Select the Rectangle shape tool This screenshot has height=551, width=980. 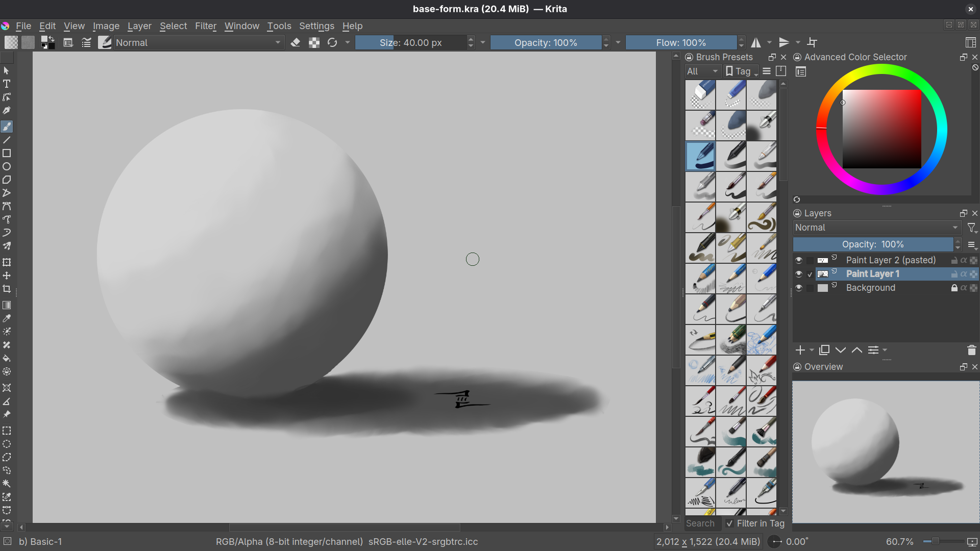[x=7, y=153]
